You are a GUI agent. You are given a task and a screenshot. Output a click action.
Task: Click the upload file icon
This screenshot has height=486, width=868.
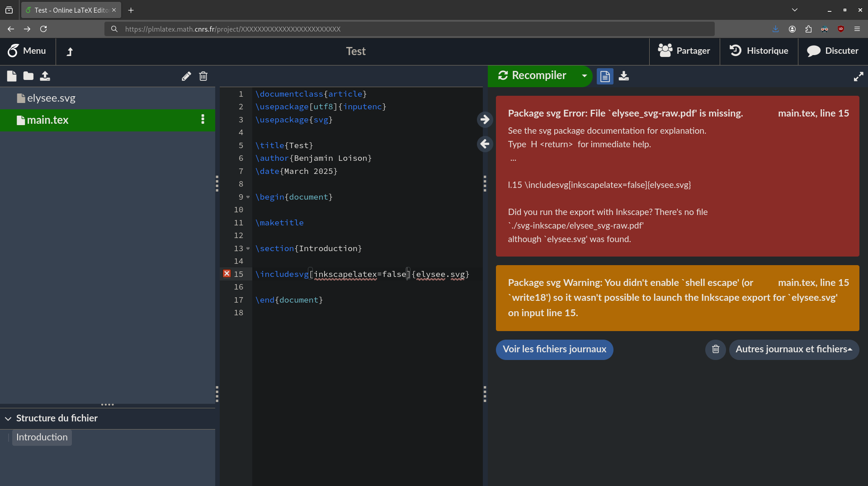[45, 76]
